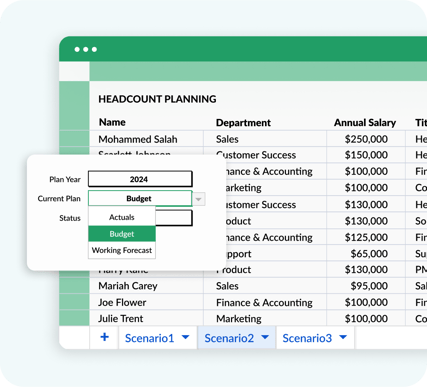Select Joe Flower's Finance & Accounting cell

(265, 302)
